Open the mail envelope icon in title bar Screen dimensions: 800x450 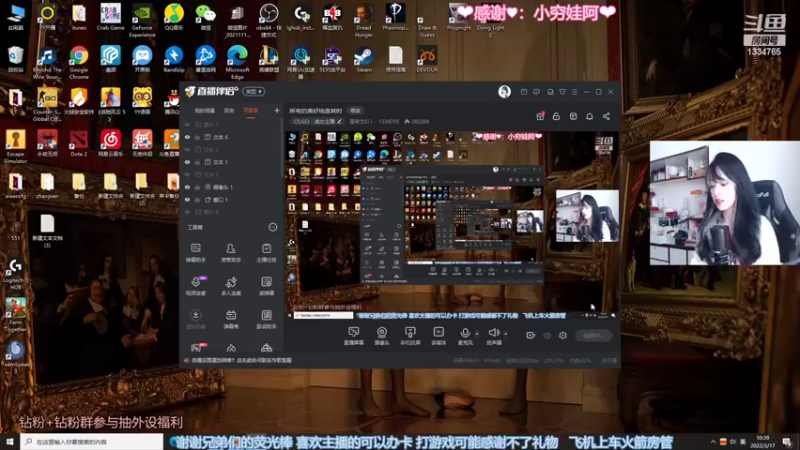click(524, 92)
